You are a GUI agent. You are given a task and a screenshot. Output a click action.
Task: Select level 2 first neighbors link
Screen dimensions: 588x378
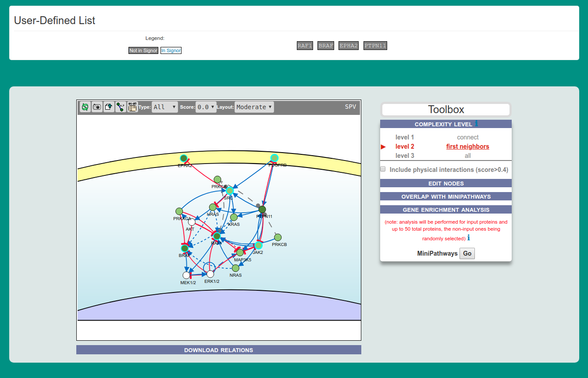[x=468, y=146]
